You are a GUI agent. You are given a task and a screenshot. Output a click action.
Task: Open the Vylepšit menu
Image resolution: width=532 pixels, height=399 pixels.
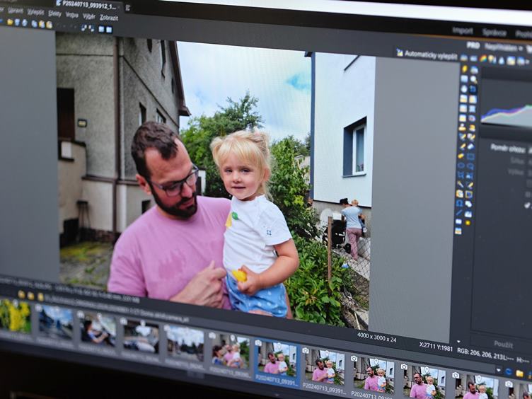35,12
